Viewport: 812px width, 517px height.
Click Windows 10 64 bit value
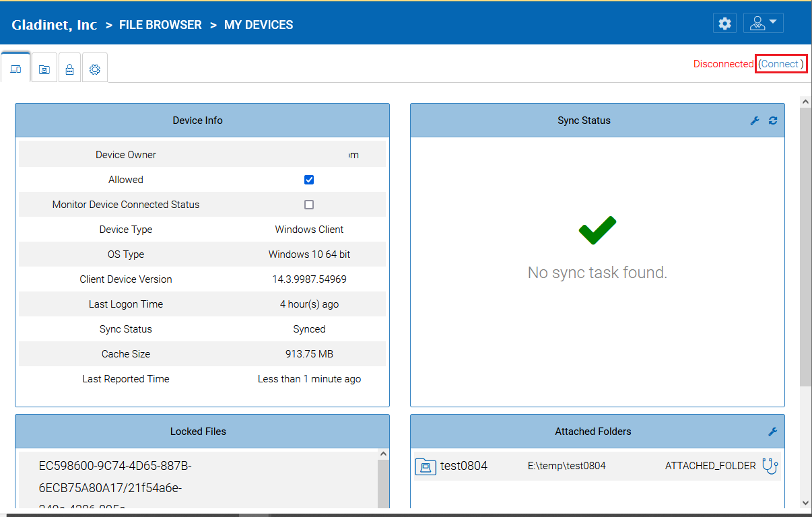point(309,254)
